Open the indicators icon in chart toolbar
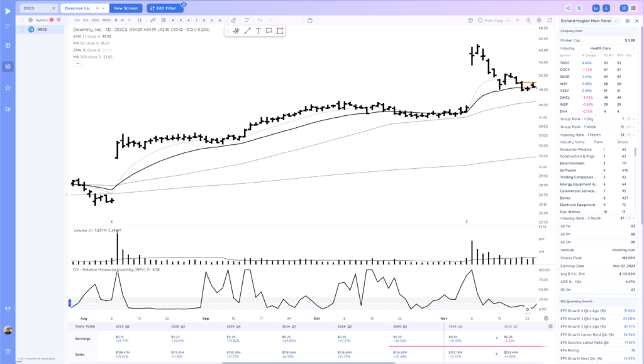This screenshot has width=644, height=364. [153, 20]
